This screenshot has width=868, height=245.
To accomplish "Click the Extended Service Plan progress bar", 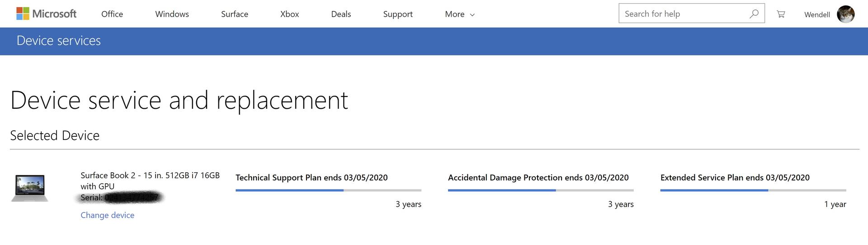I will point(753,190).
